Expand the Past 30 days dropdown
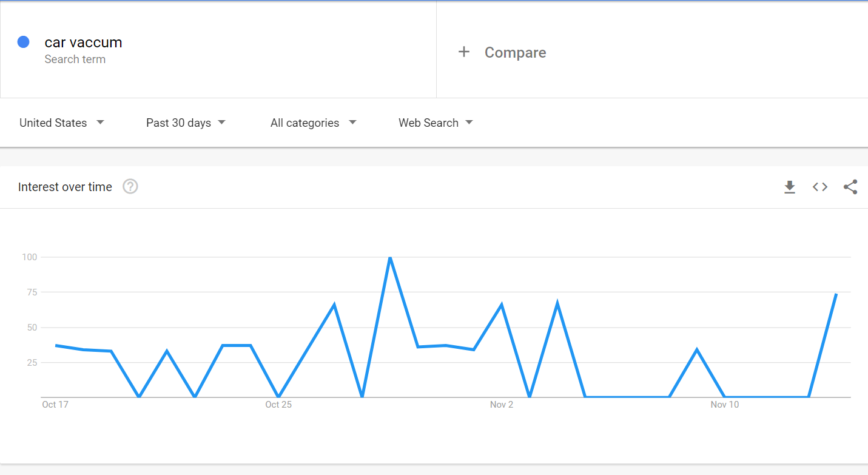 (186, 123)
